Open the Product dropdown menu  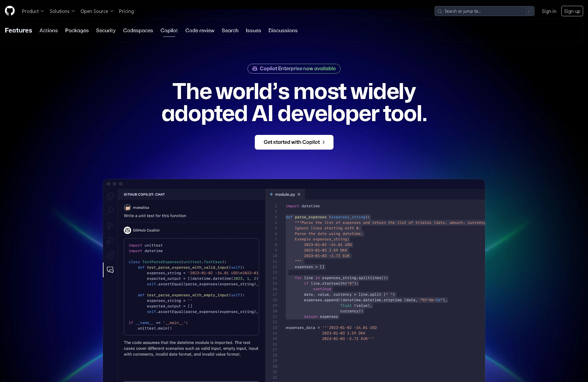pyautogui.click(x=33, y=11)
